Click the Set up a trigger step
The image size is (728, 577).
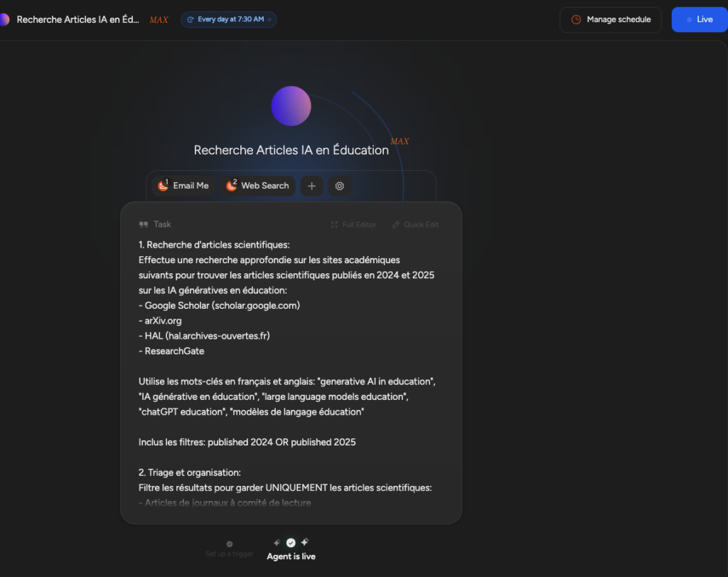(229, 549)
